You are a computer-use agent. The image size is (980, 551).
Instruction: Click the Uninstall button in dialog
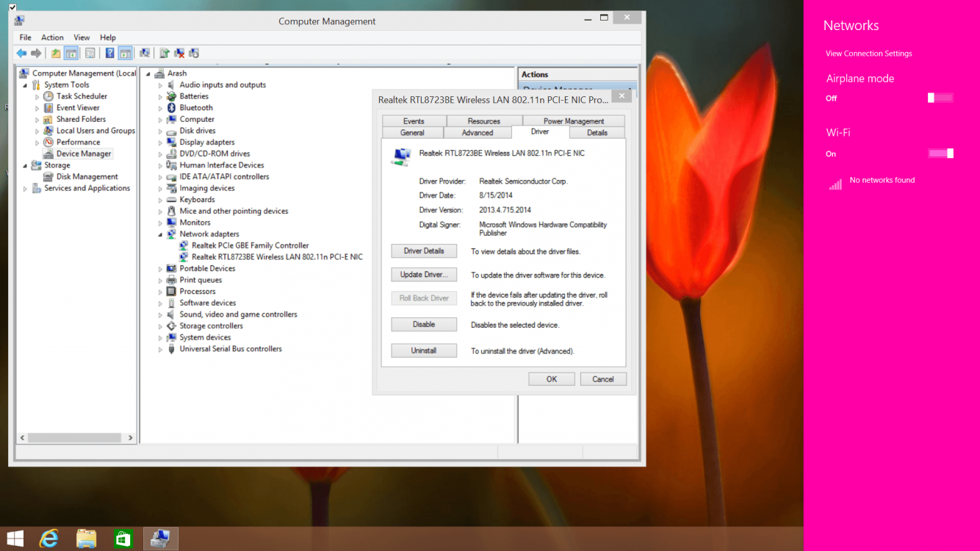pyautogui.click(x=424, y=351)
